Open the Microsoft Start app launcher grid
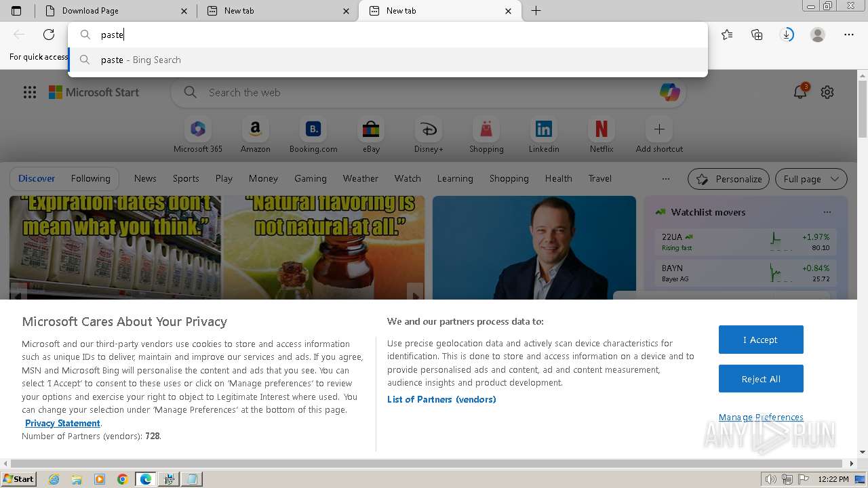The width and height of the screenshot is (868, 488). coord(30,92)
